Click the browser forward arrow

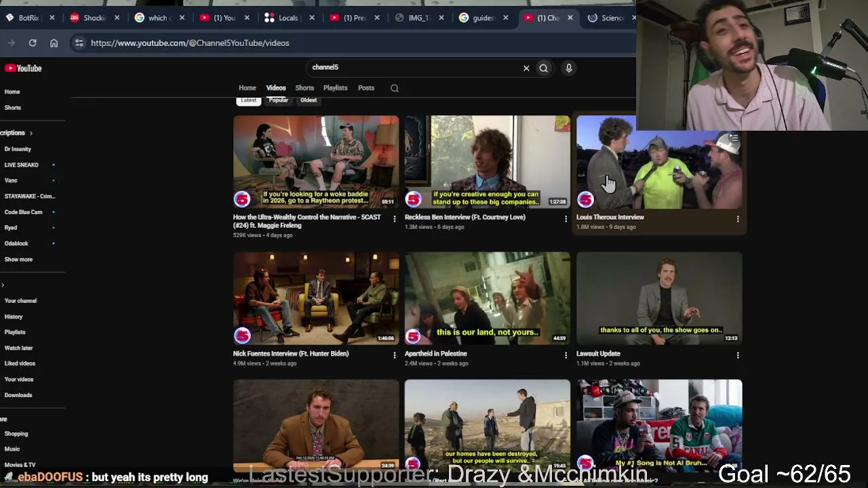pos(11,43)
